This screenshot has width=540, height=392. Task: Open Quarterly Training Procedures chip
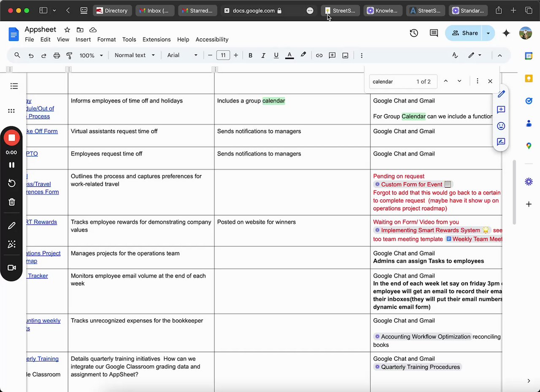[417, 367]
